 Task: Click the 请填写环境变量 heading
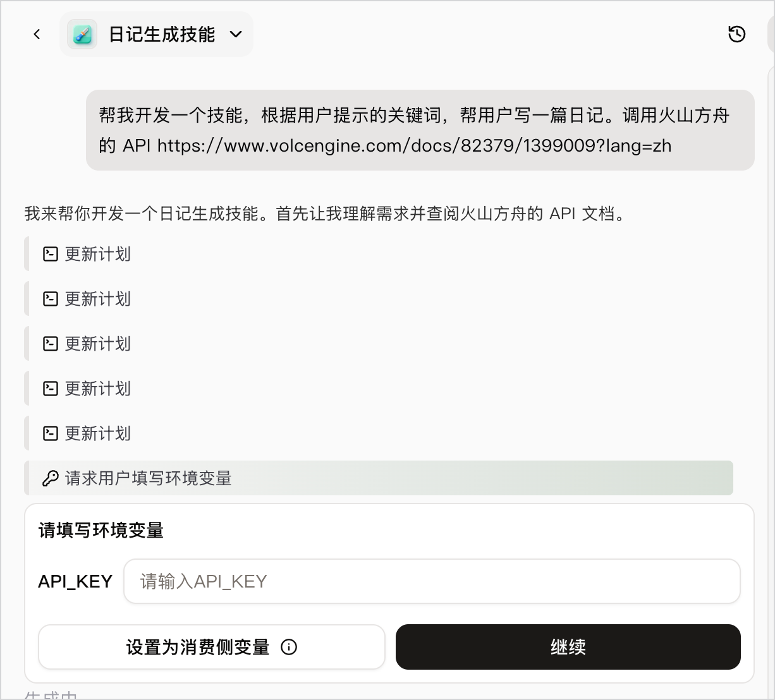click(x=101, y=530)
